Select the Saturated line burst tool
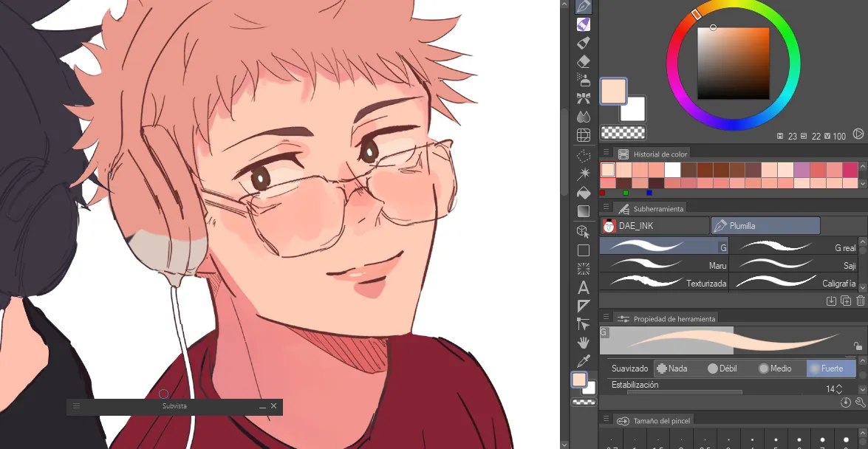 (x=583, y=269)
